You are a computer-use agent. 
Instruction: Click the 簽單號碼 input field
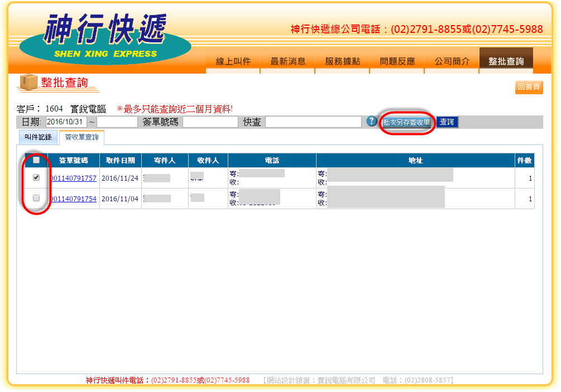pyautogui.click(x=210, y=122)
